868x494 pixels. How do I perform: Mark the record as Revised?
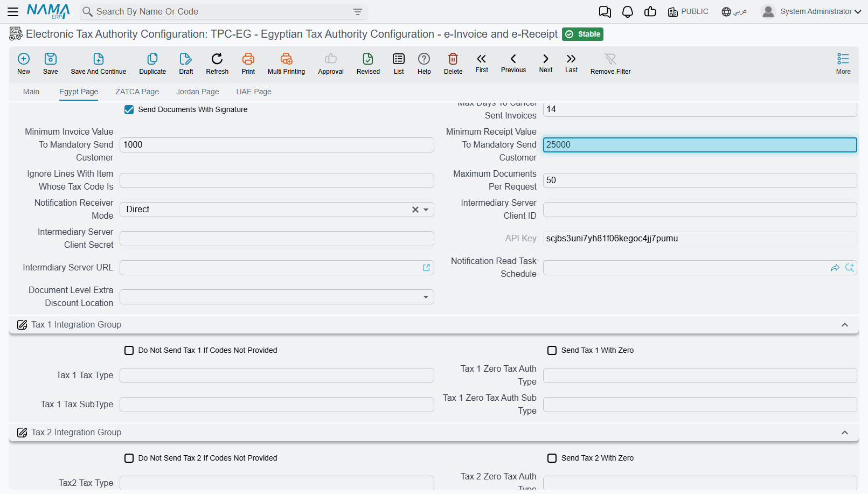[x=368, y=59]
